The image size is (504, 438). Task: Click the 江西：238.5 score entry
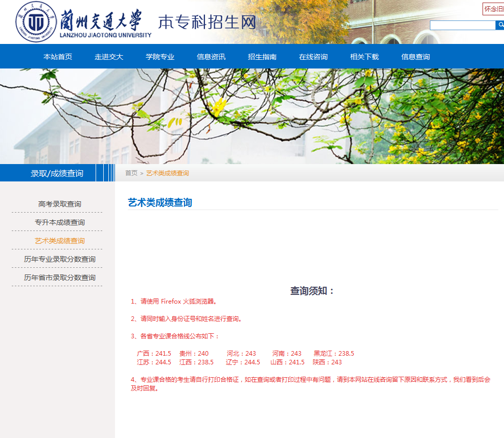(196, 362)
